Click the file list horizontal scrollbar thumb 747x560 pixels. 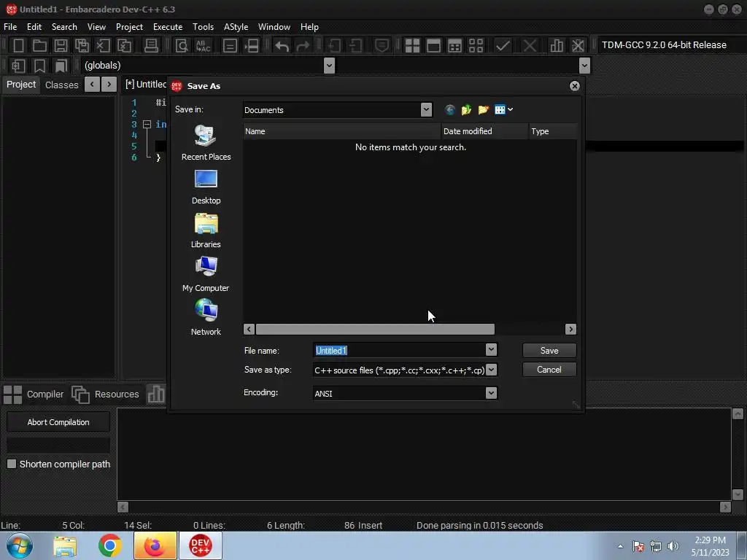pyautogui.click(x=375, y=329)
